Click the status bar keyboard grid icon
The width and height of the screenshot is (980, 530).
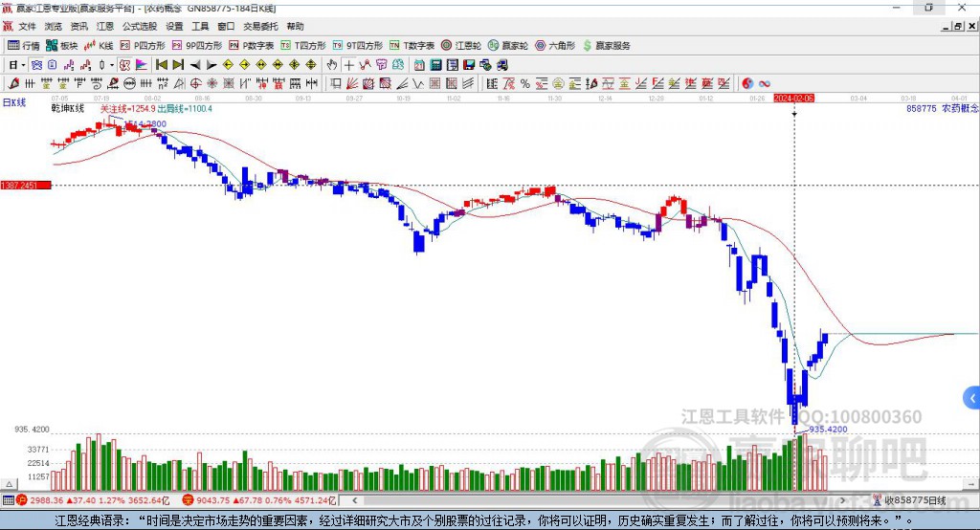pyautogui.click(x=8, y=500)
